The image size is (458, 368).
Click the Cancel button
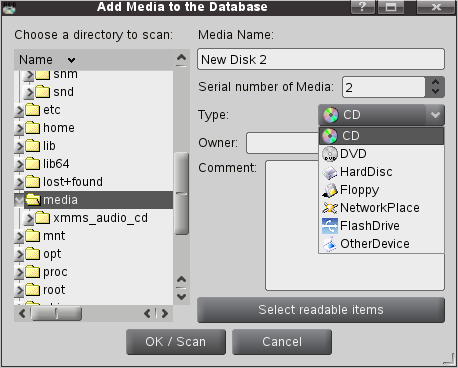[282, 342]
